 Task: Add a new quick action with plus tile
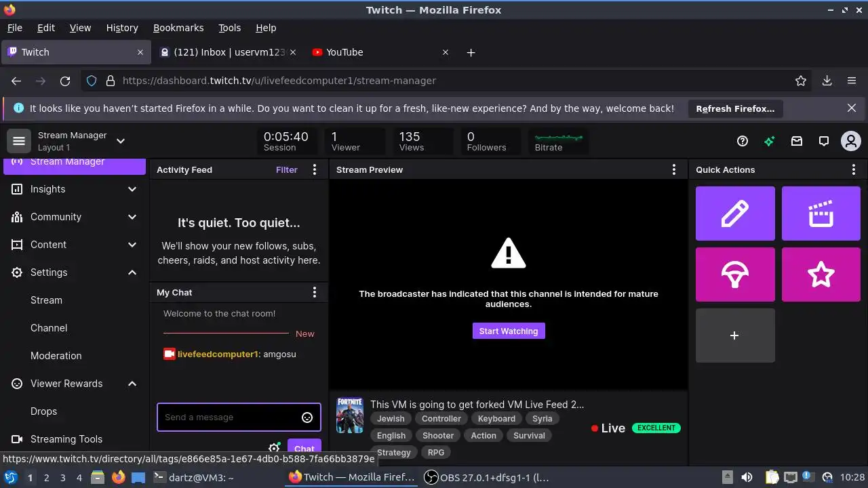(735, 335)
